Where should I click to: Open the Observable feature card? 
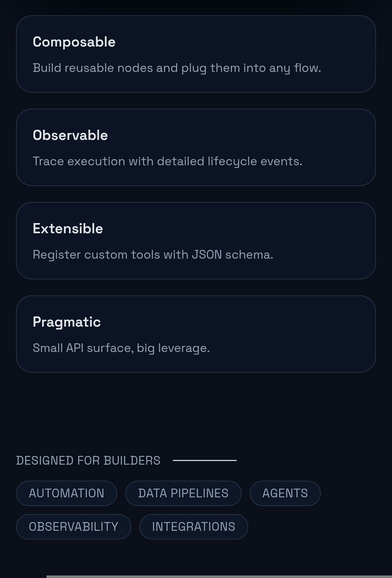(196, 147)
